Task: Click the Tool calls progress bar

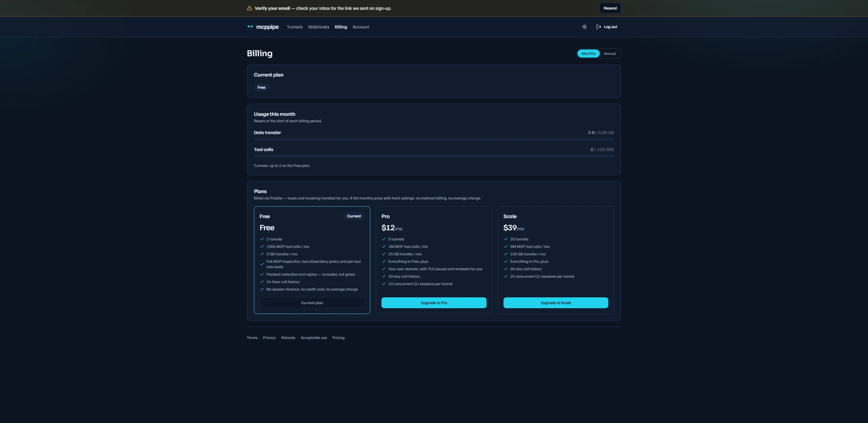Action: coord(434,156)
